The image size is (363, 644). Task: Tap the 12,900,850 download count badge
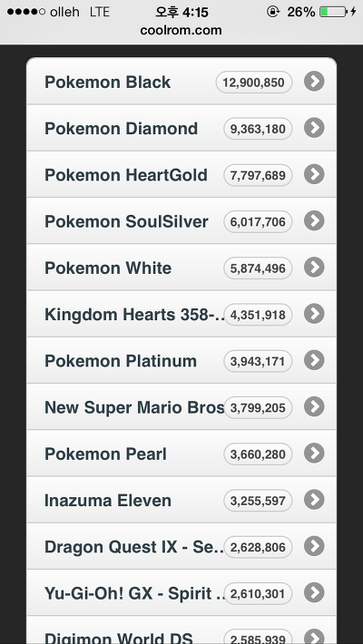254,83
